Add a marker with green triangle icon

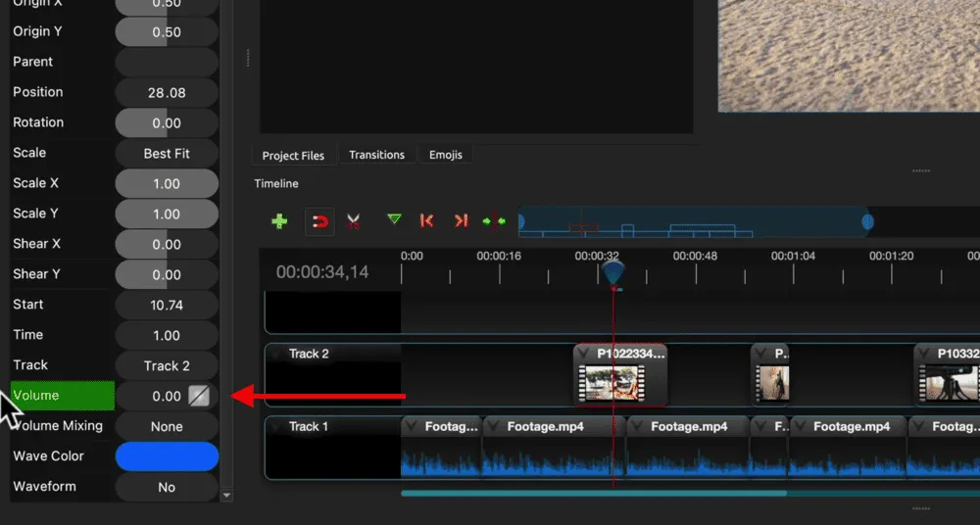click(x=394, y=220)
